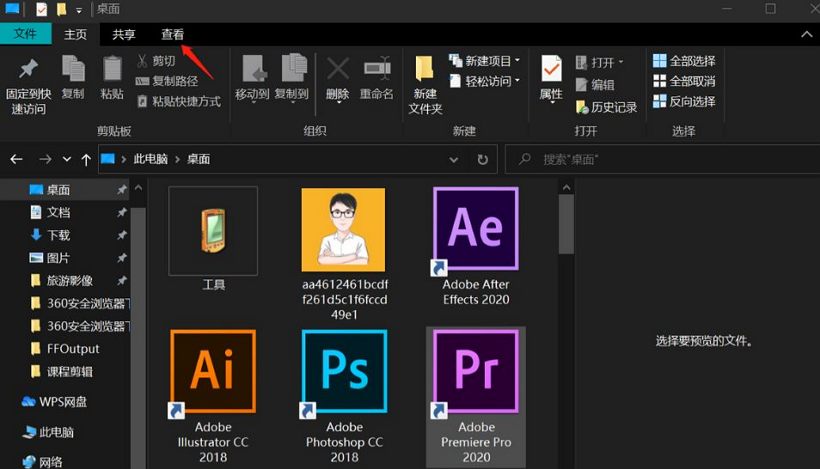Select Downloads (下载) in navigation pane
The height and width of the screenshot is (469, 820).
tap(58, 235)
